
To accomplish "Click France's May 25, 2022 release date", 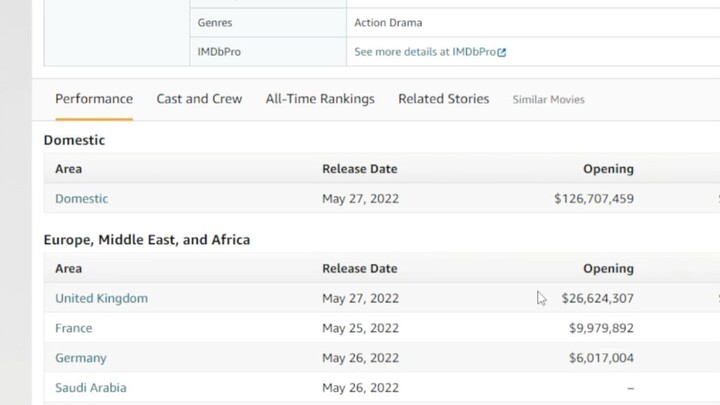I will (360, 328).
